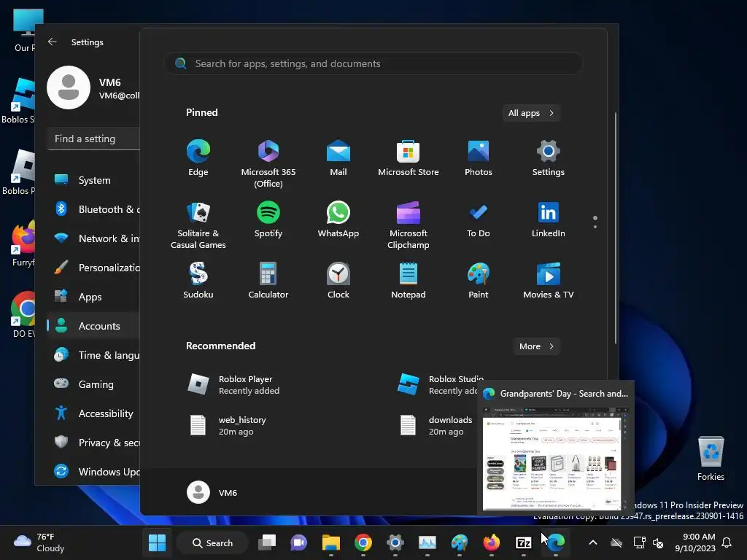
Task: Click the Task View taskbar icon
Action: tap(267, 542)
